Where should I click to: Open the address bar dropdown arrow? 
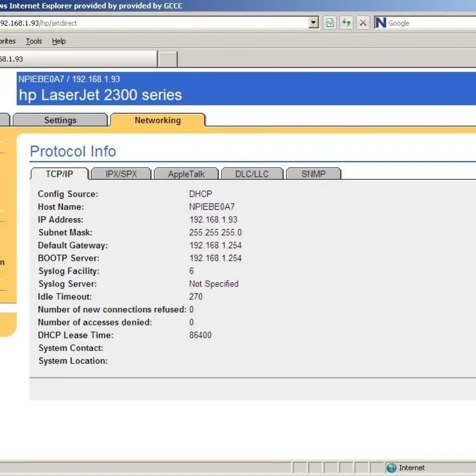coord(314,22)
